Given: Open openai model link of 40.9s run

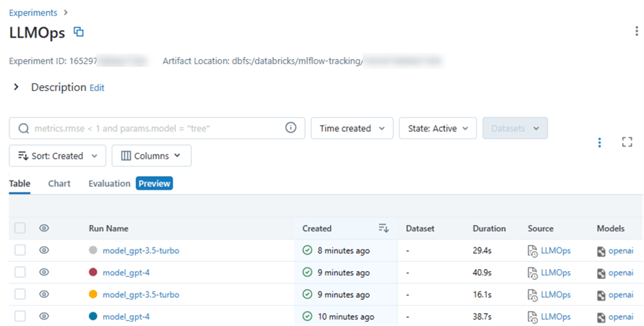Looking at the screenshot, I should (x=621, y=273).
